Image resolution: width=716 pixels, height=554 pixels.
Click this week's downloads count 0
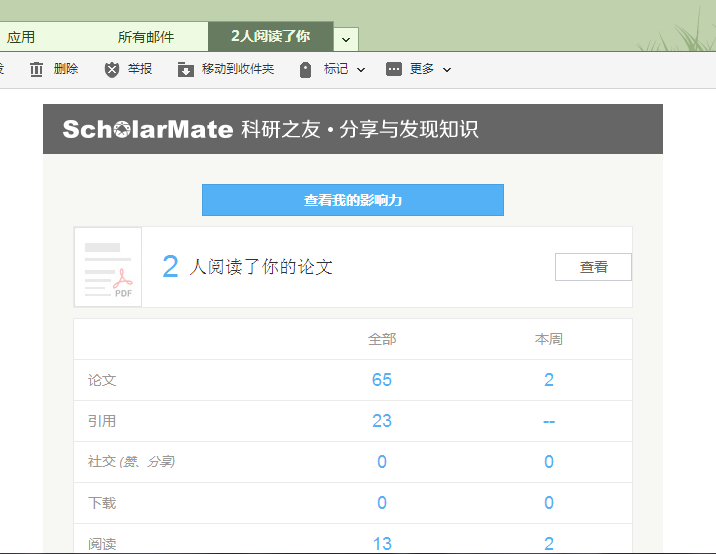(549, 503)
